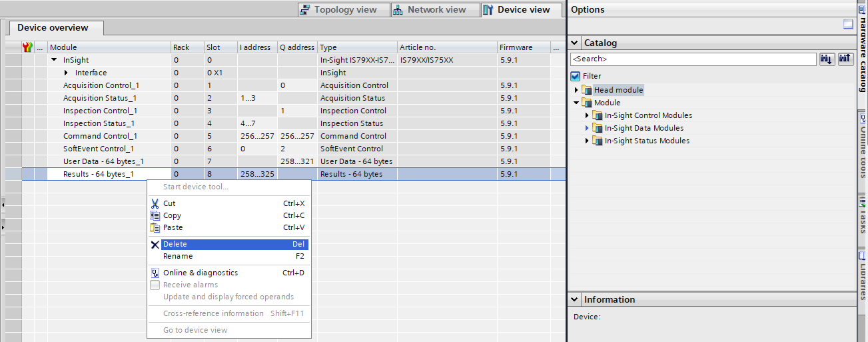The image size is (868, 342).
Task: Click the catalog search upward button
Action: 845,59
